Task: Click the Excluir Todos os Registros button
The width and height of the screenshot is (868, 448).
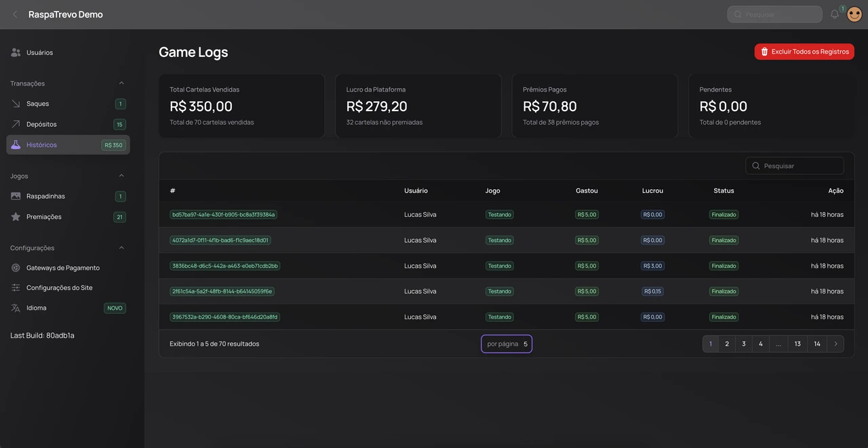Action: pos(804,50)
